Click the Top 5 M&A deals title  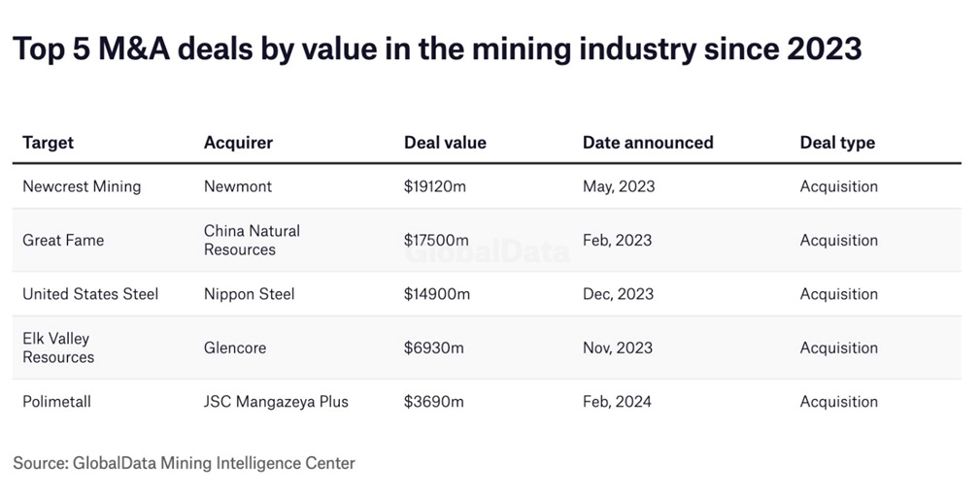[x=437, y=49]
